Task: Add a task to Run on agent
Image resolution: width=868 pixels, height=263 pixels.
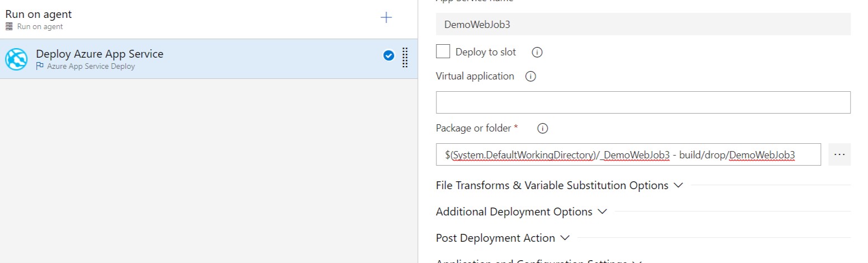Action: click(x=386, y=18)
